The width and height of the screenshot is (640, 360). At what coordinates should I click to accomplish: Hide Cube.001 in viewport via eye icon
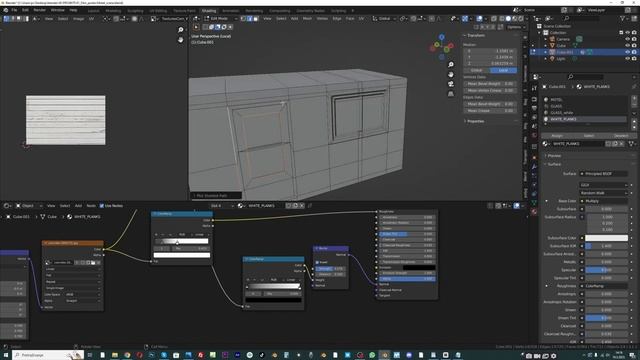pos(627,52)
